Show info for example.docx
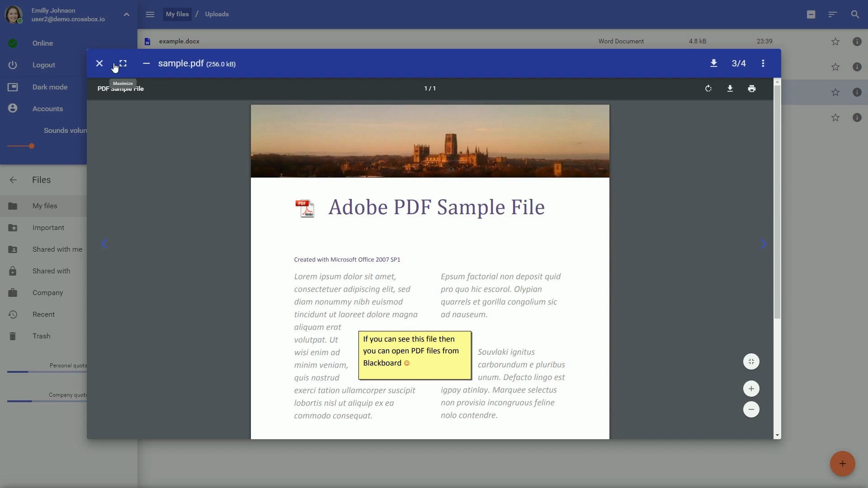The height and width of the screenshot is (488, 868). click(x=857, y=42)
